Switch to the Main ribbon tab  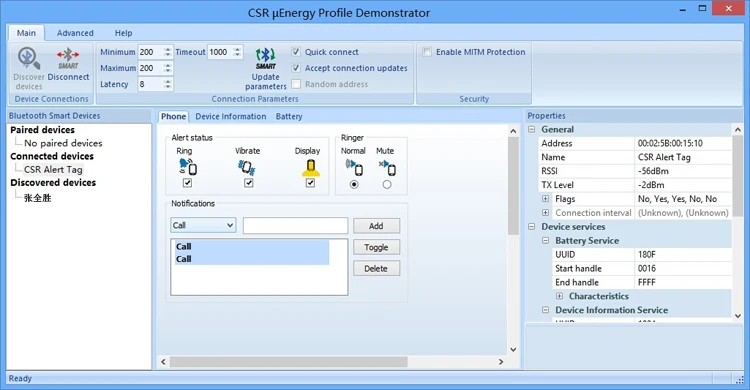[x=26, y=33]
